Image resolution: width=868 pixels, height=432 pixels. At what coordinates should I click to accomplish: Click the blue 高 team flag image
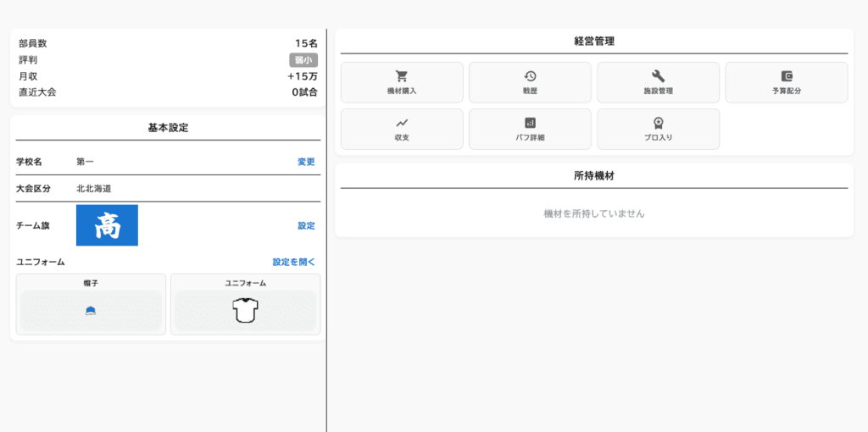(x=107, y=226)
